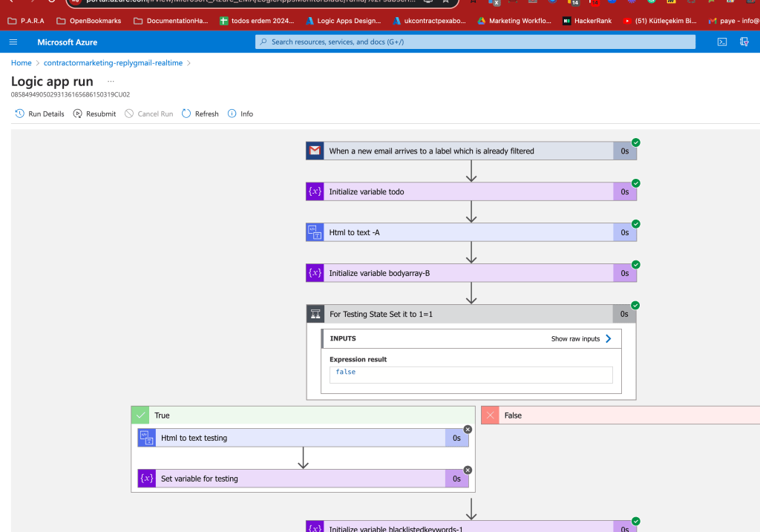Click the green True branch checkmark icon
The height and width of the screenshot is (532, 760).
(x=140, y=416)
